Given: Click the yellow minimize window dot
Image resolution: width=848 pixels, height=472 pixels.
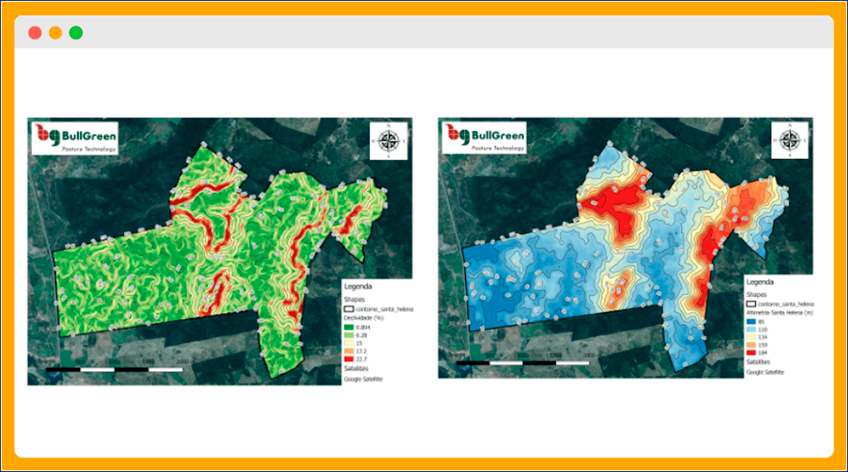Looking at the screenshot, I should tap(55, 33).
